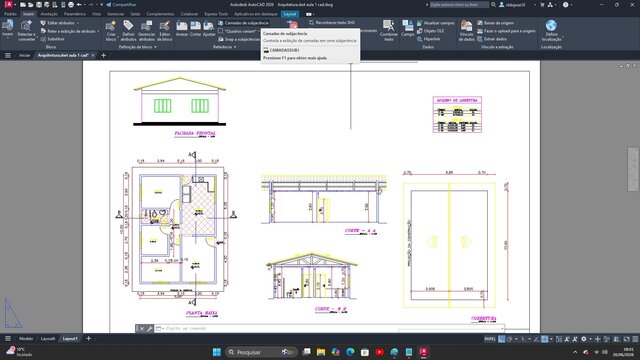The height and width of the screenshot is (360, 640).
Task: Open the Inserir button dropdown arrow
Action: tap(7, 38)
